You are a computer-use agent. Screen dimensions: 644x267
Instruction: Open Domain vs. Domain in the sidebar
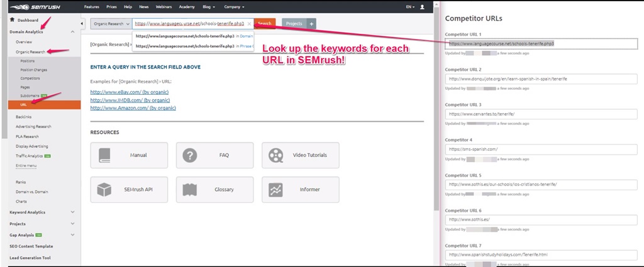pos(32,192)
